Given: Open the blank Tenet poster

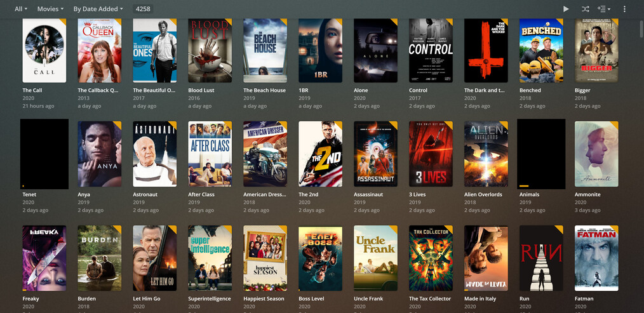Looking at the screenshot, I should [x=44, y=154].
